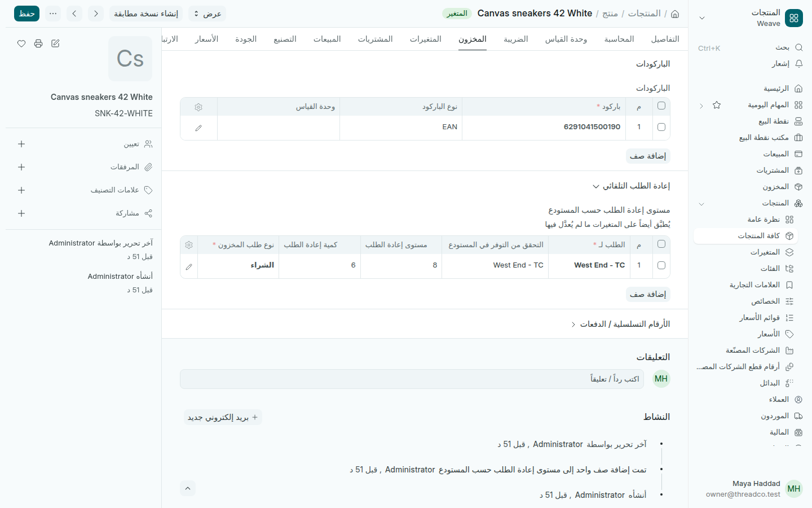Add attachment with plus next to المرفقات
The width and height of the screenshot is (812, 508).
(21, 167)
